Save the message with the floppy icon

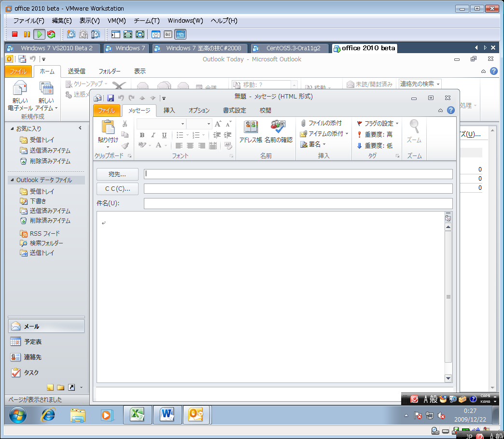[x=111, y=98]
